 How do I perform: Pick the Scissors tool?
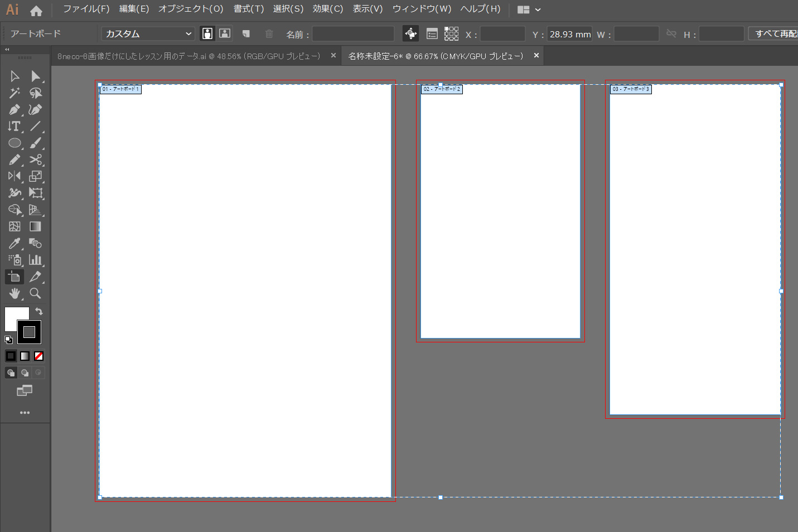click(x=36, y=160)
